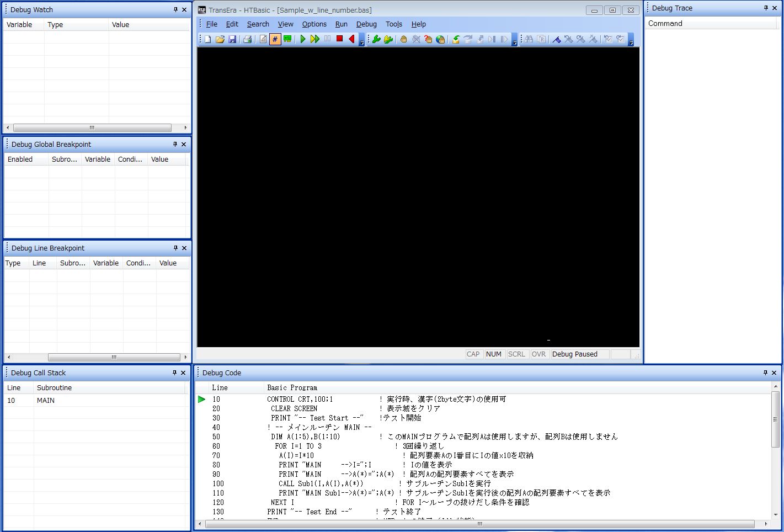Toggle pin on Debug Call Stack panel
Screen dimensions: 784x532
(x=174, y=373)
